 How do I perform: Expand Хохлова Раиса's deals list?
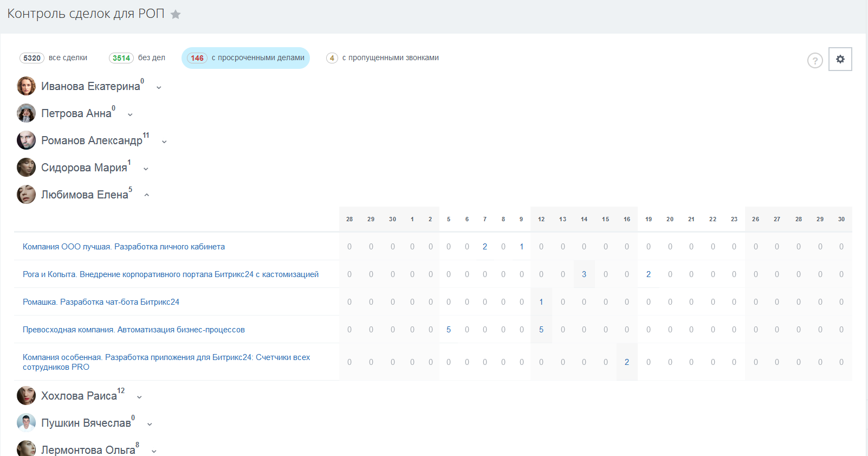[x=139, y=397]
